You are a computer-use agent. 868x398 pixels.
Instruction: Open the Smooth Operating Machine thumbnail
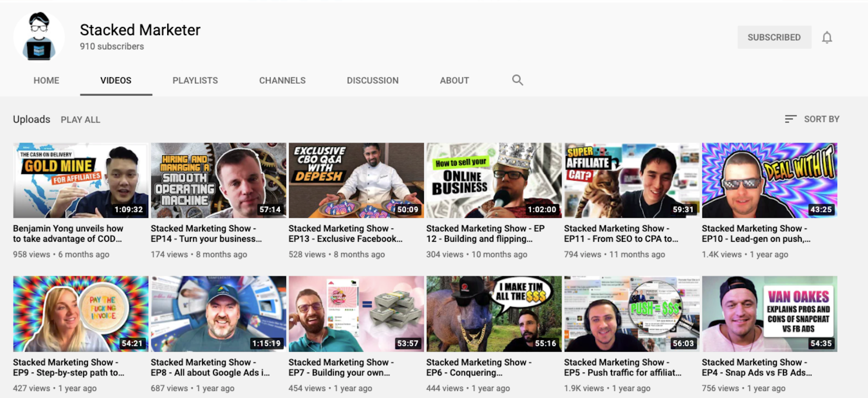(x=218, y=180)
